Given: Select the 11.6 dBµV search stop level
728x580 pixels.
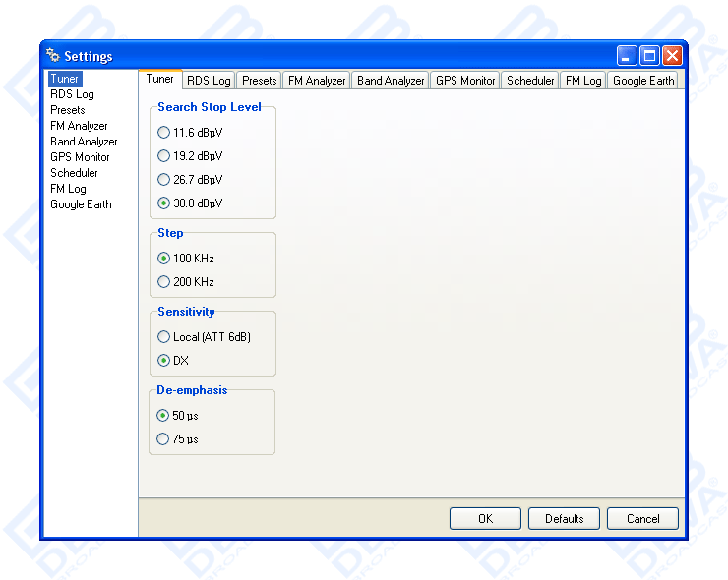Looking at the screenshot, I should [x=164, y=133].
